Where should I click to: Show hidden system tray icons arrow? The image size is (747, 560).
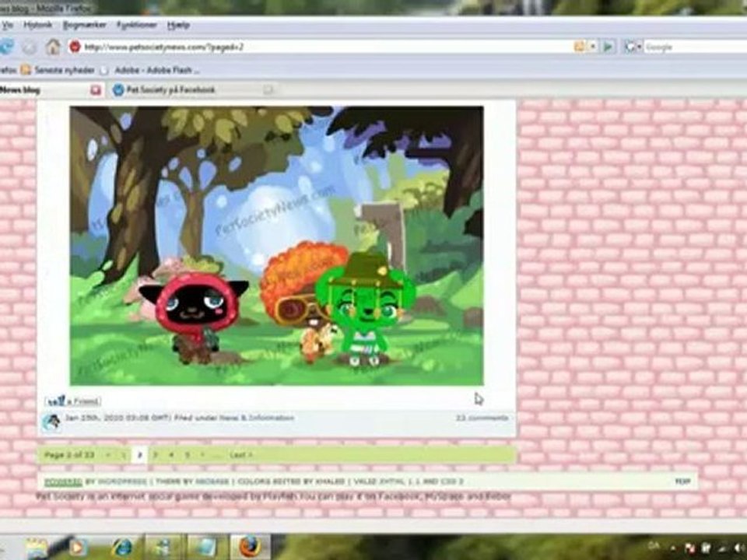pos(672,548)
